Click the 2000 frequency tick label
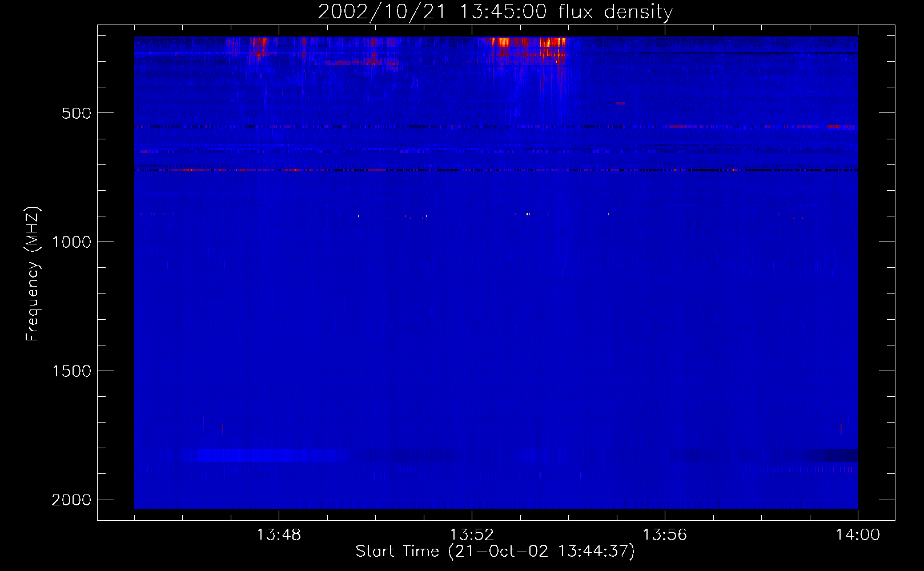The image size is (924, 571). (x=71, y=500)
